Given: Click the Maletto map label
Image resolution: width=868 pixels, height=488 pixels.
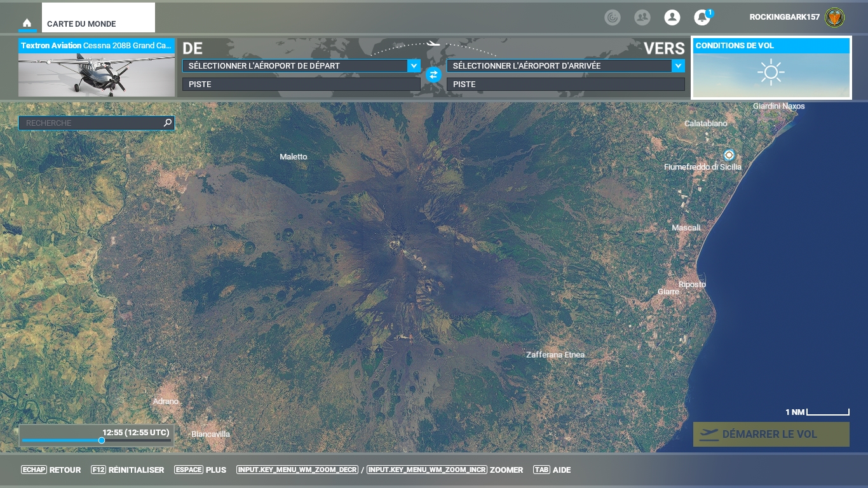Looking at the screenshot, I should click(x=294, y=156).
